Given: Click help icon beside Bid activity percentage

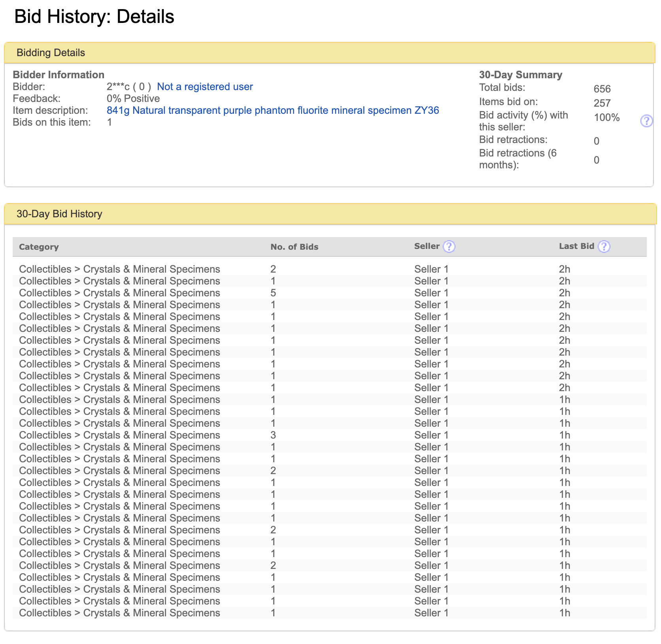Looking at the screenshot, I should [x=646, y=121].
